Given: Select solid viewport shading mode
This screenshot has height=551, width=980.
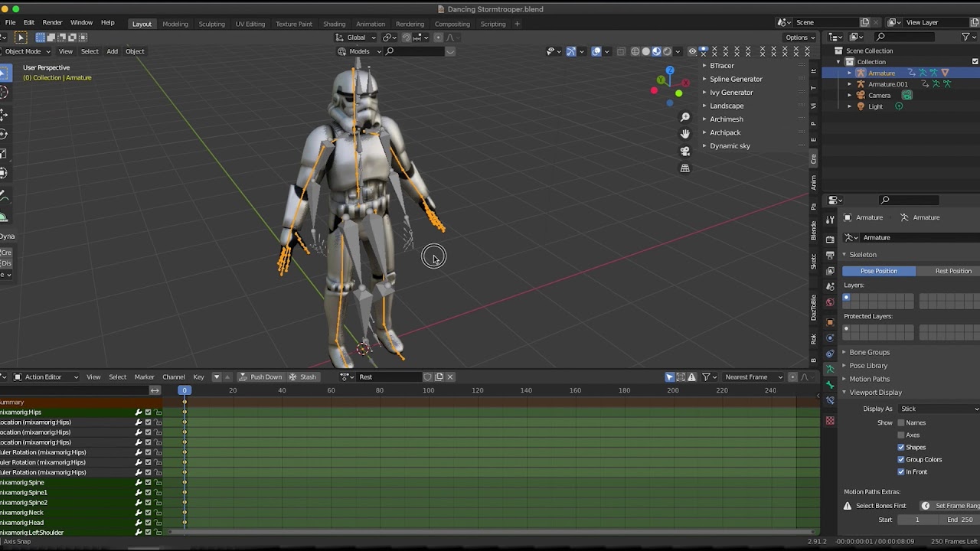Looking at the screenshot, I should [x=645, y=51].
